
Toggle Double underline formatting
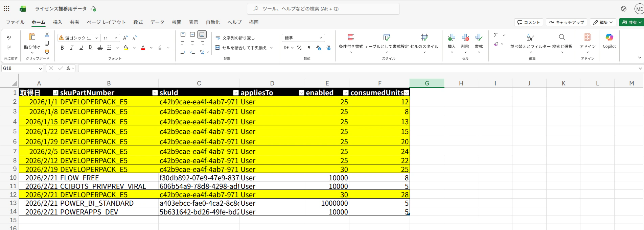[x=91, y=48]
